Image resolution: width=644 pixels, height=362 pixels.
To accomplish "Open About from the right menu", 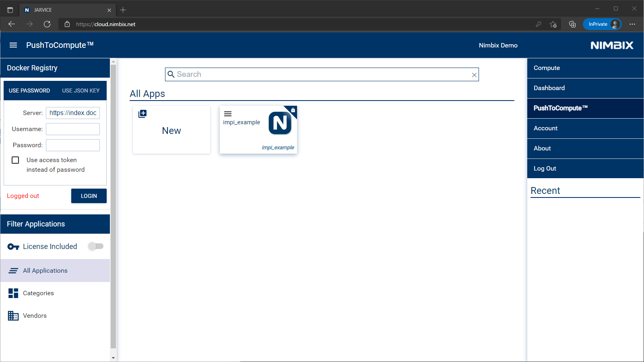I will (585, 148).
